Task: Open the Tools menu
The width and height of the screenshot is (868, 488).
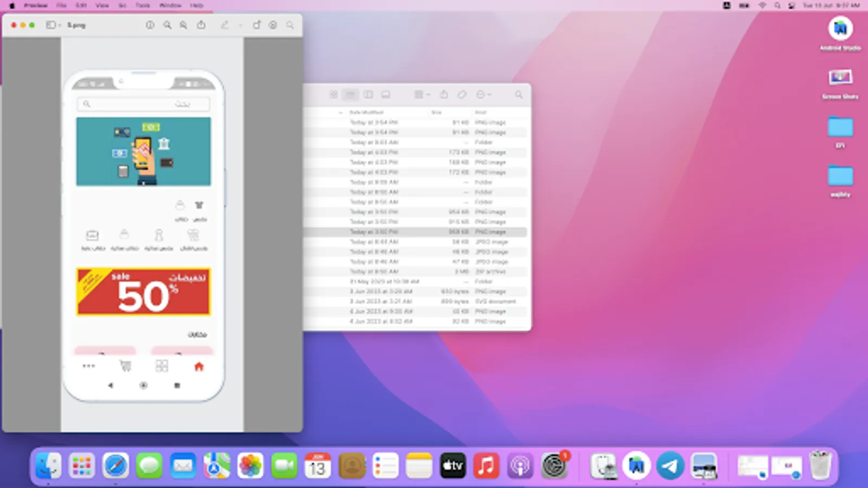Action: pos(143,5)
